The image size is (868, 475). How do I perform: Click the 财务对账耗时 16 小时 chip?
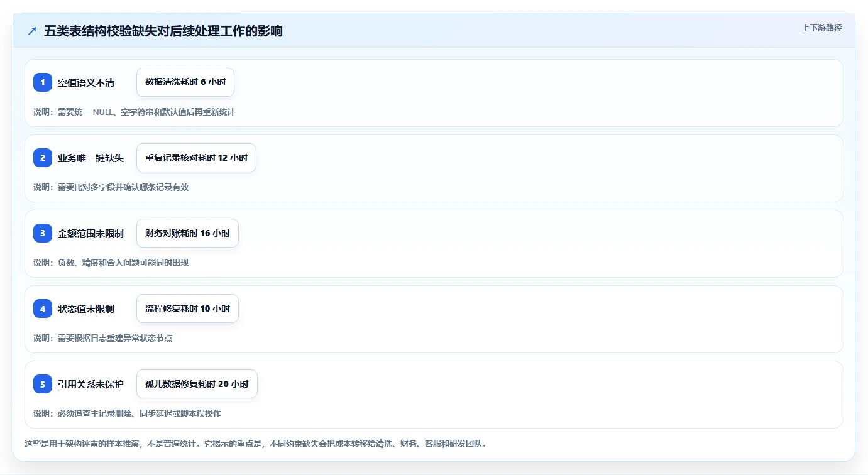(x=187, y=233)
